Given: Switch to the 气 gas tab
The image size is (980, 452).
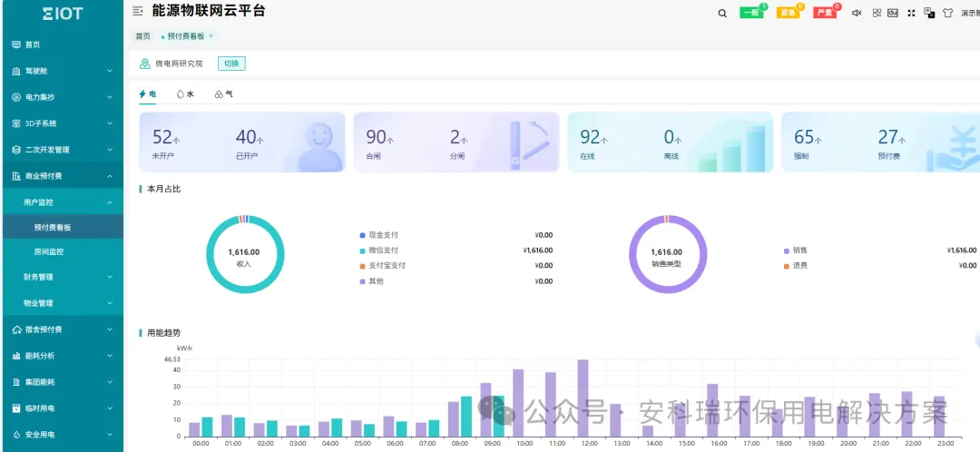Looking at the screenshot, I should [223, 93].
